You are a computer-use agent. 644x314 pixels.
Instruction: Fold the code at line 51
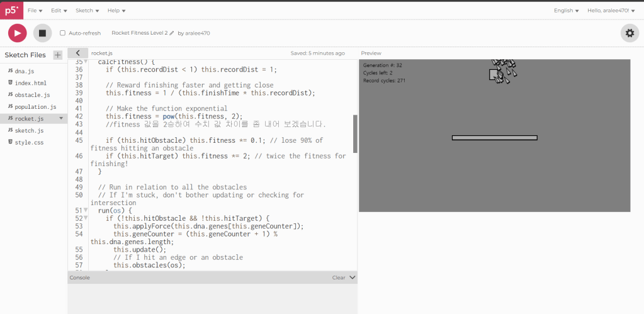(86, 210)
